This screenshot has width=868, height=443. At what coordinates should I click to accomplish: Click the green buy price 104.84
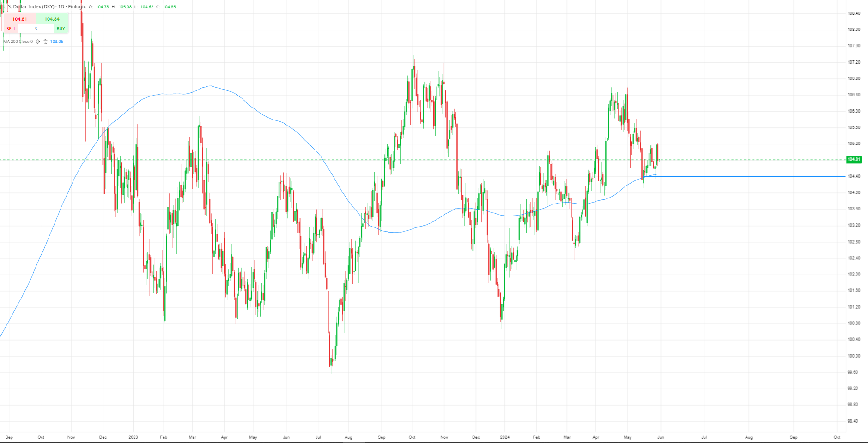click(52, 19)
